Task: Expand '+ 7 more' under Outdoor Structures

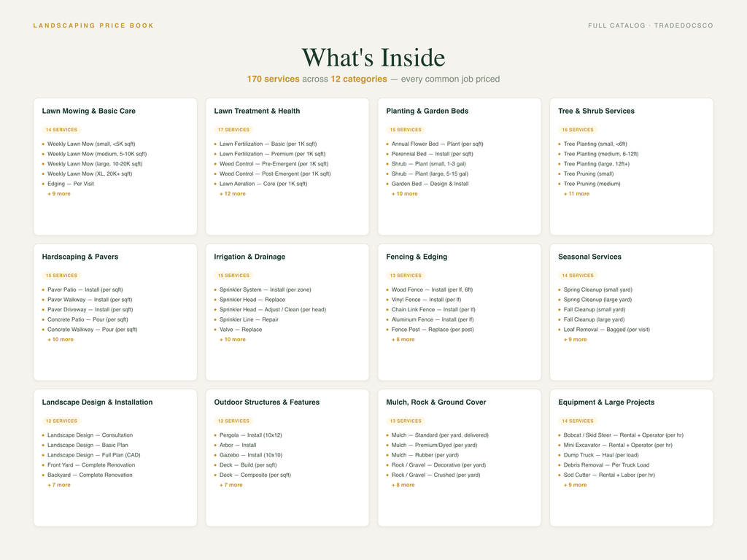Action: tap(231, 485)
